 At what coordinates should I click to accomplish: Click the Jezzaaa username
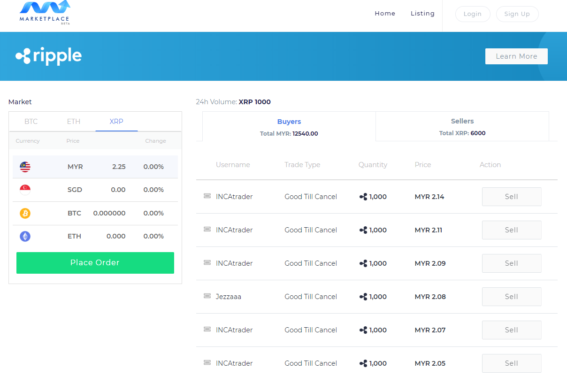tap(229, 297)
